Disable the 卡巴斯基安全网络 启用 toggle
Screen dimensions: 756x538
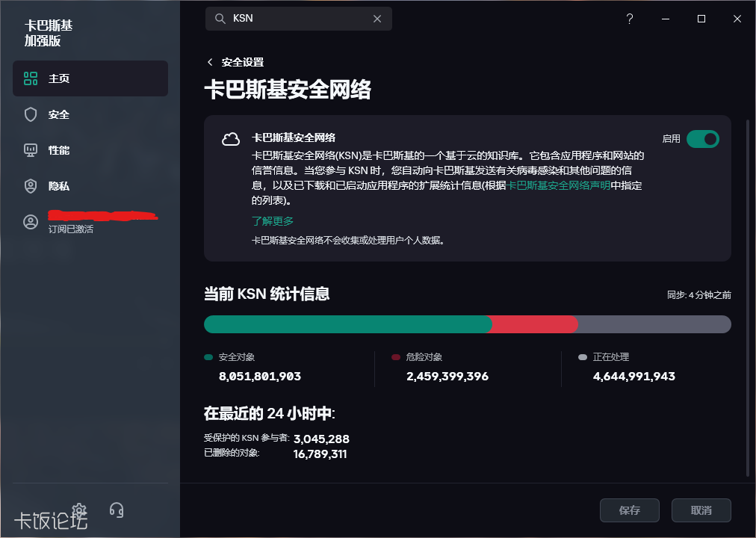(x=702, y=139)
